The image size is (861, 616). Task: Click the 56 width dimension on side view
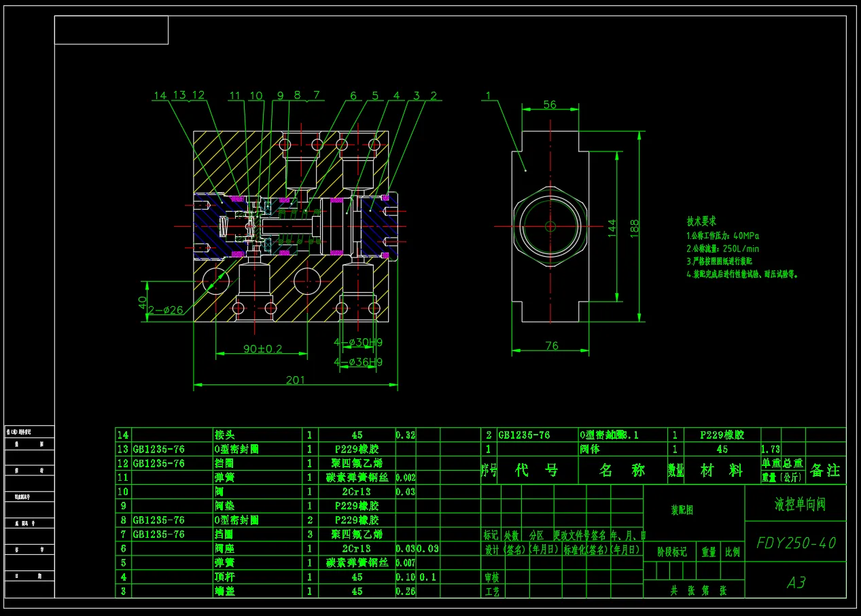click(549, 105)
